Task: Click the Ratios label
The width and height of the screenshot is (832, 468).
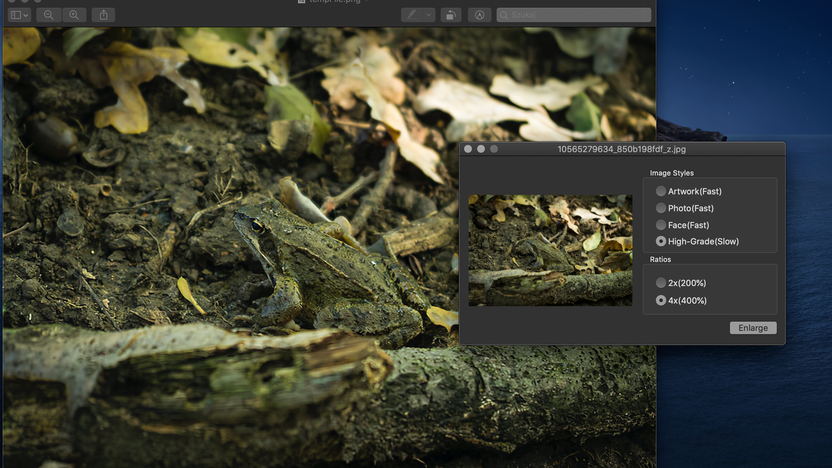Action: 660,259
